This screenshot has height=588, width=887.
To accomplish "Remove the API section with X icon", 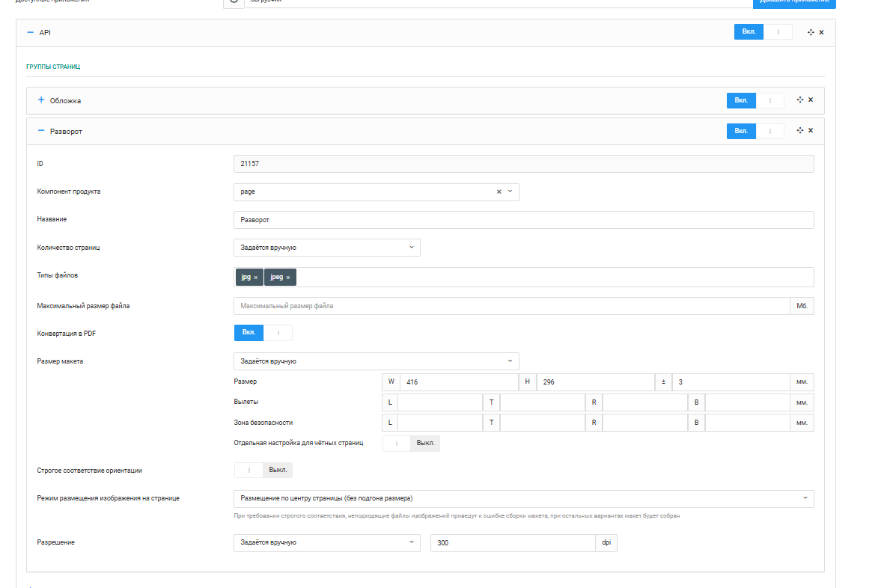I will pyautogui.click(x=821, y=32).
